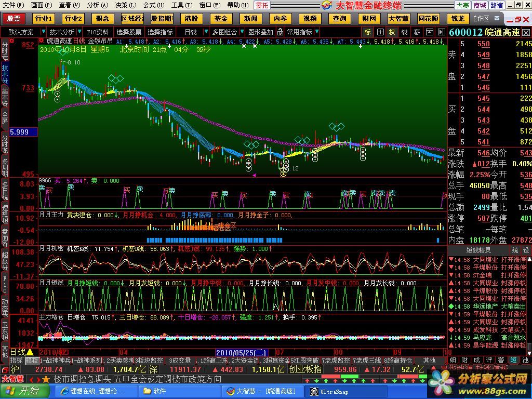
Task: Switch to the 财 info tab
Action: coord(465,361)
